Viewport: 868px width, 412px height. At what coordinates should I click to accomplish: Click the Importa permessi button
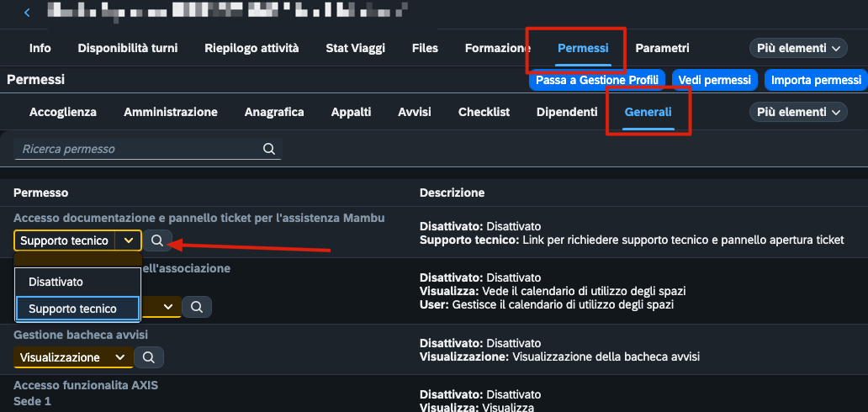816,80
